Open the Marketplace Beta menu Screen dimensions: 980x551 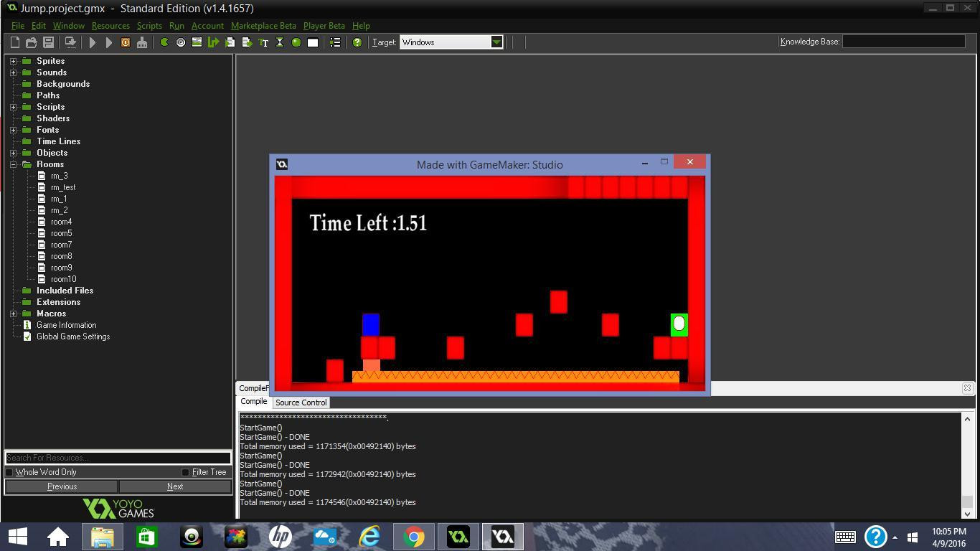click(x=263, y=26)
